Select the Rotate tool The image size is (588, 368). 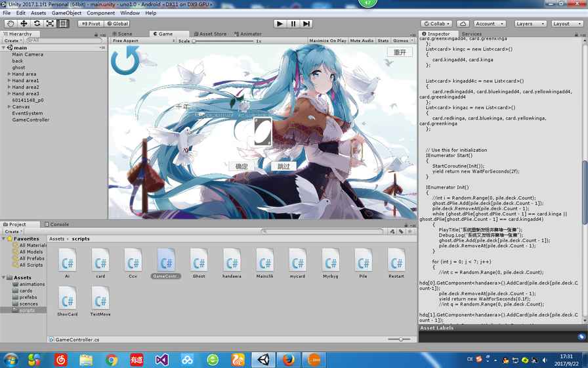[x=37, y=23]
